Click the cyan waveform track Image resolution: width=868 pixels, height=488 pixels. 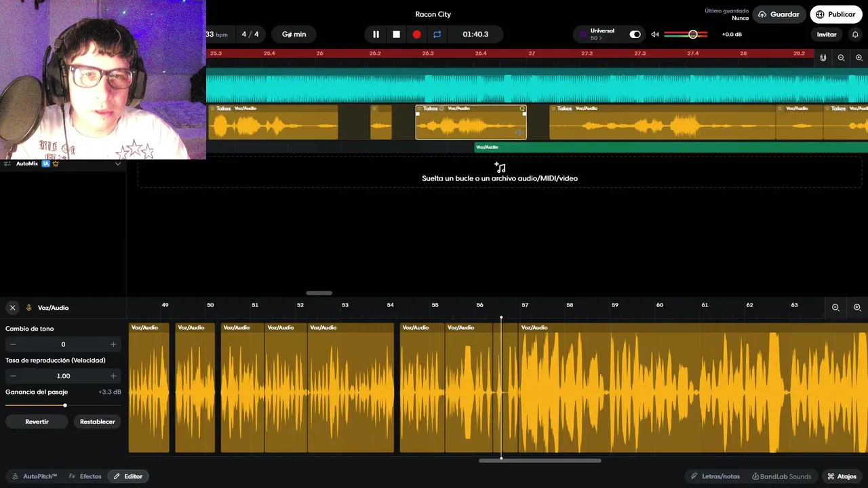537,85
